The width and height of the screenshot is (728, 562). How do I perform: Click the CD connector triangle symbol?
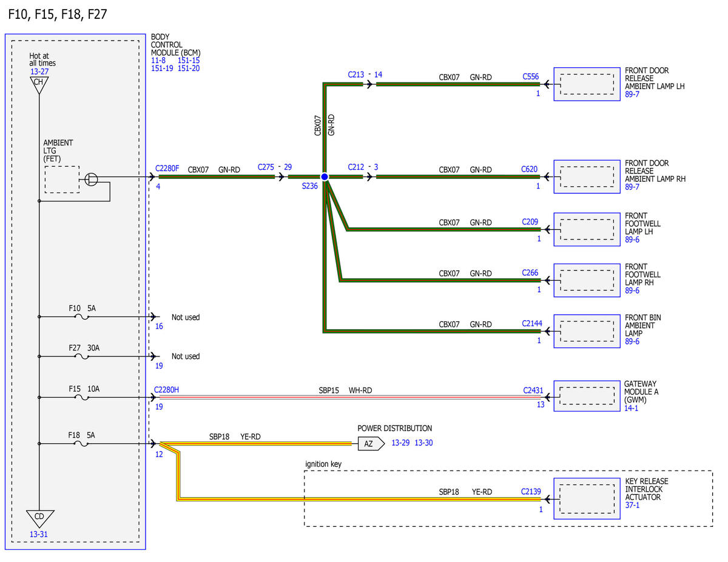39,518
